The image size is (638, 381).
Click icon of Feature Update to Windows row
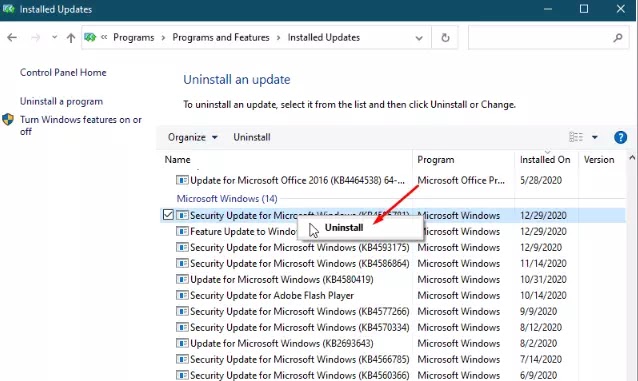182,231
